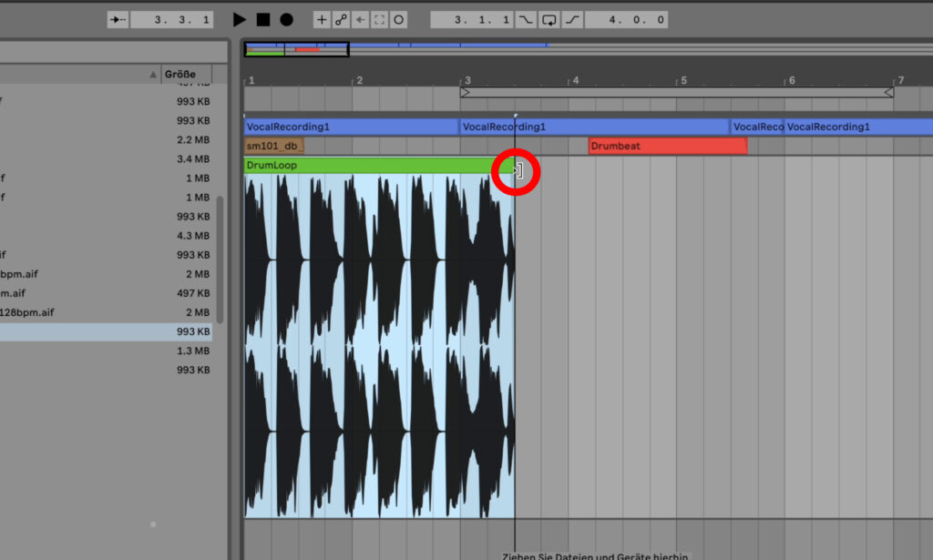The height and width of the screenshot is (560, 933).
Task: Click inside the DrumLoop waveform display
Action: tap(379, 345)
